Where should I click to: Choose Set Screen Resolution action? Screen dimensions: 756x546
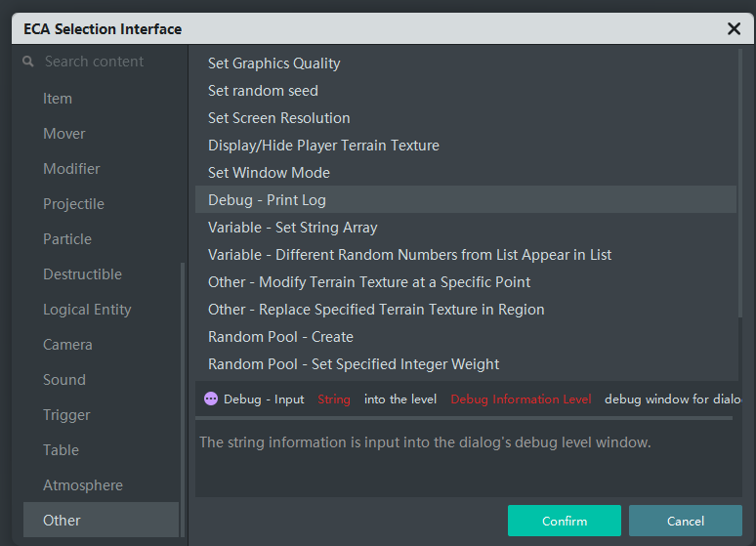tap(279, 118)
